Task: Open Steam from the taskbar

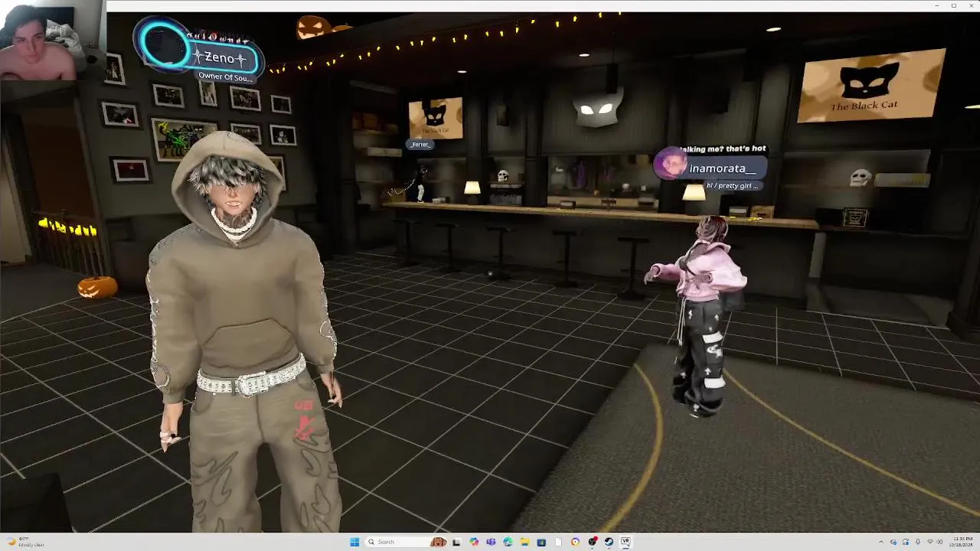Action: click(609, 542)
